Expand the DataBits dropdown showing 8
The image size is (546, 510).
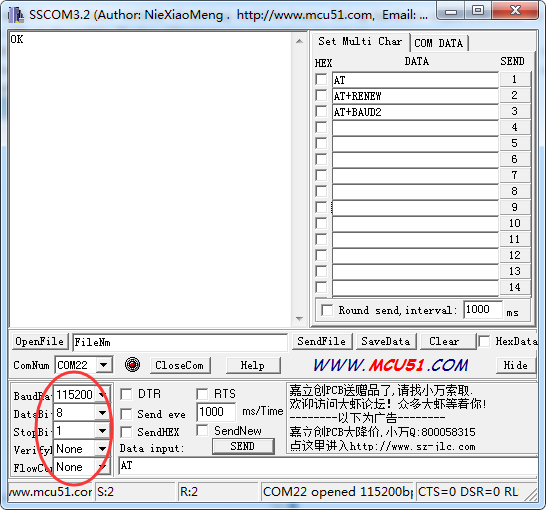(102, 413)
